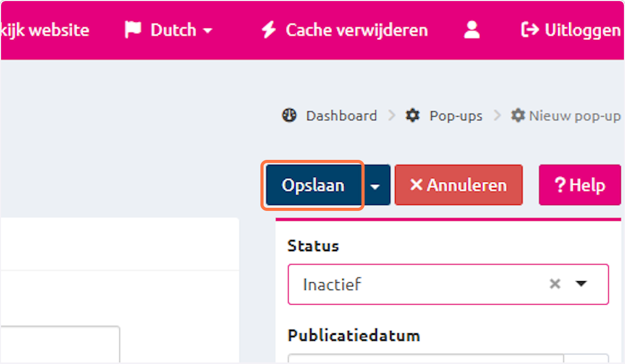Click the Dashboard gauge icon in breadcrumb
Viewport: 625px width, 364px height.
coord(289,115)
